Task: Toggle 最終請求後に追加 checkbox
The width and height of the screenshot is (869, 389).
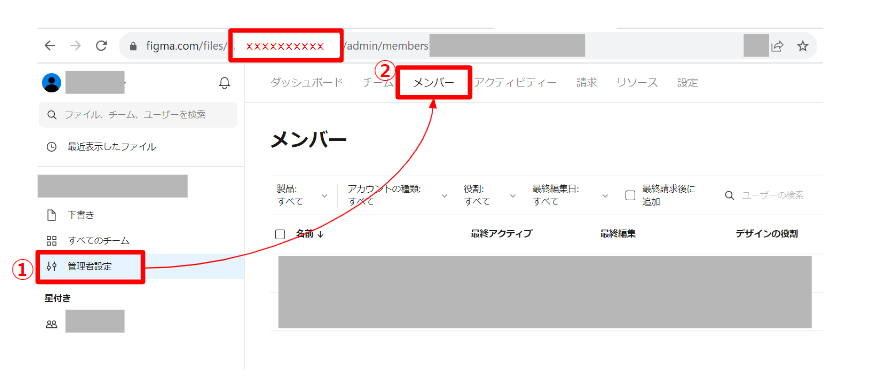Action: tap(630, 195)
